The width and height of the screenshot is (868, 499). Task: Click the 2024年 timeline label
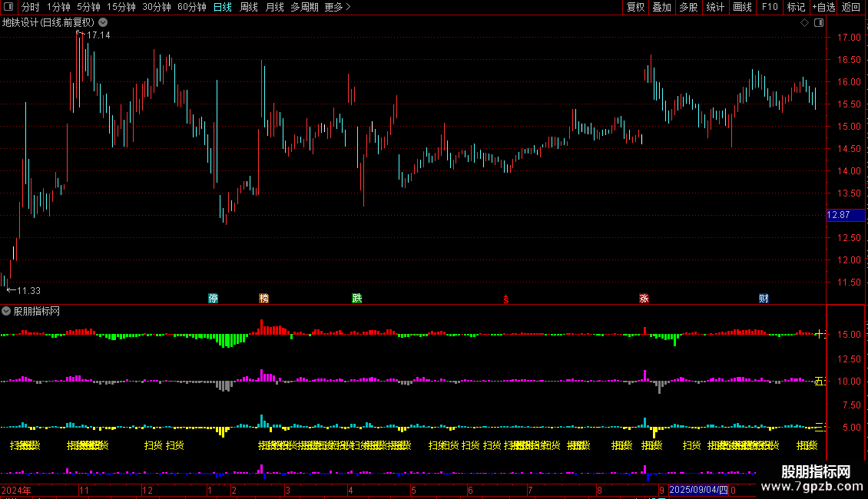pos(16,490)
